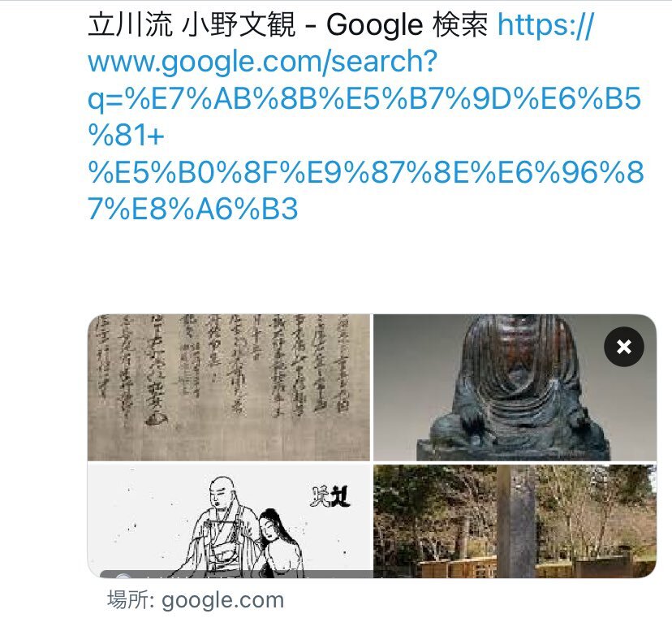The height and width of the screenshot is (631, 672).
Task: Tap the wooden fence in the forest photo
Action: coord(456,568)
